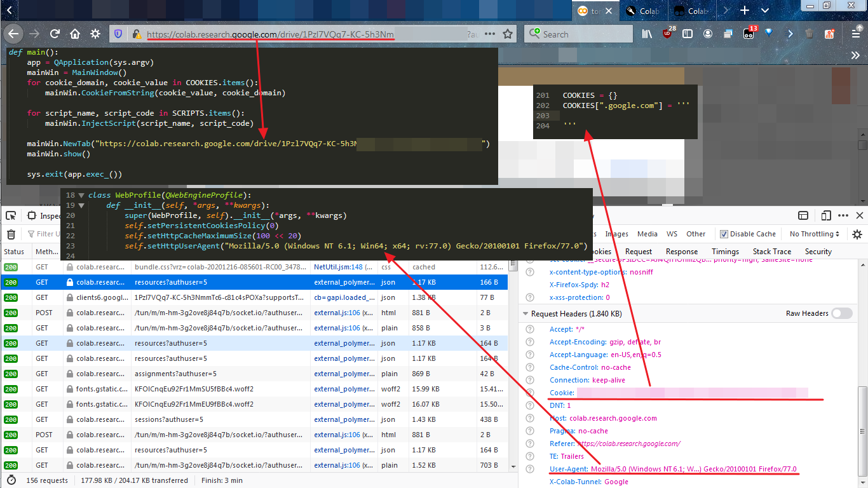Toggle the sidebar view icon in toolbar
This screenshot has width=868, height=488.
[x=688, y=34]
